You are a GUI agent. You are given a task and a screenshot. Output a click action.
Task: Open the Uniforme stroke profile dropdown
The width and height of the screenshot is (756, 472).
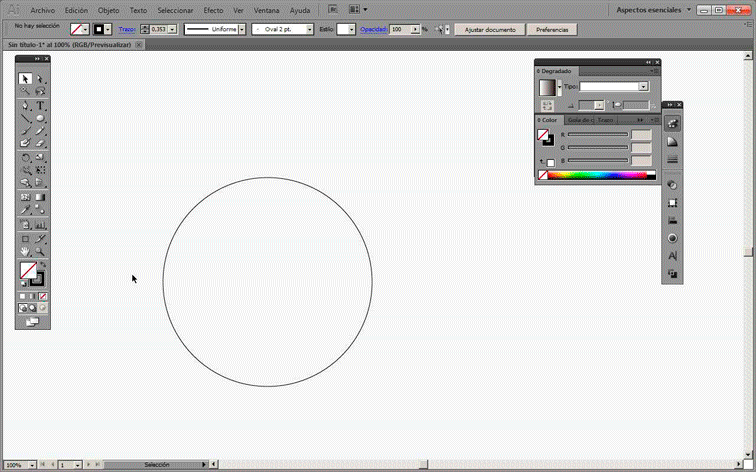[242, 29]
